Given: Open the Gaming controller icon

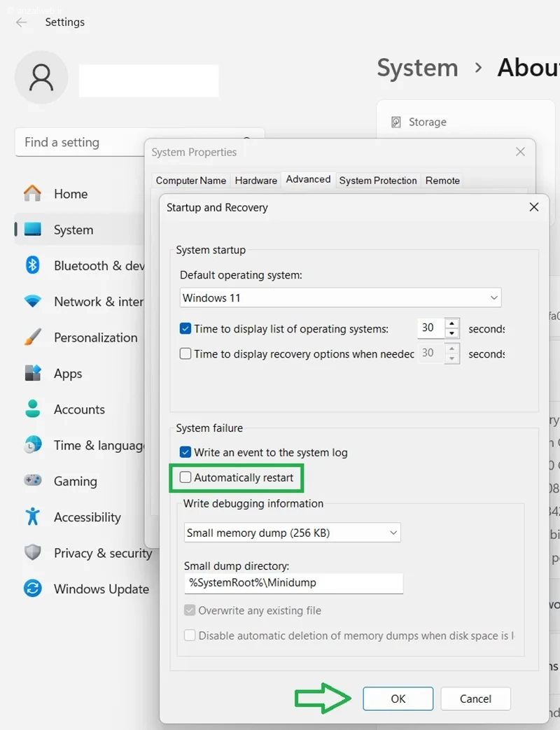Looking at the screenshot, I should point(32,480).
